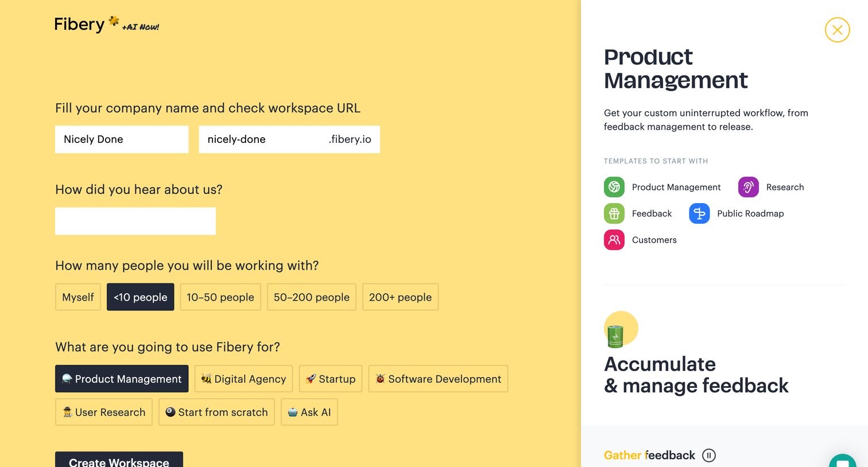Select the 200+ people option

pos(400,297)
